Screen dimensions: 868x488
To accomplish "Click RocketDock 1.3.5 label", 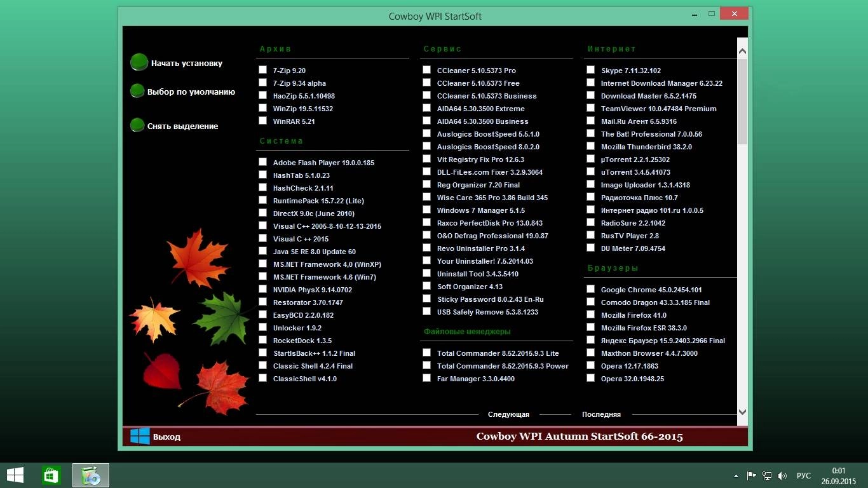I will [302, 341].
